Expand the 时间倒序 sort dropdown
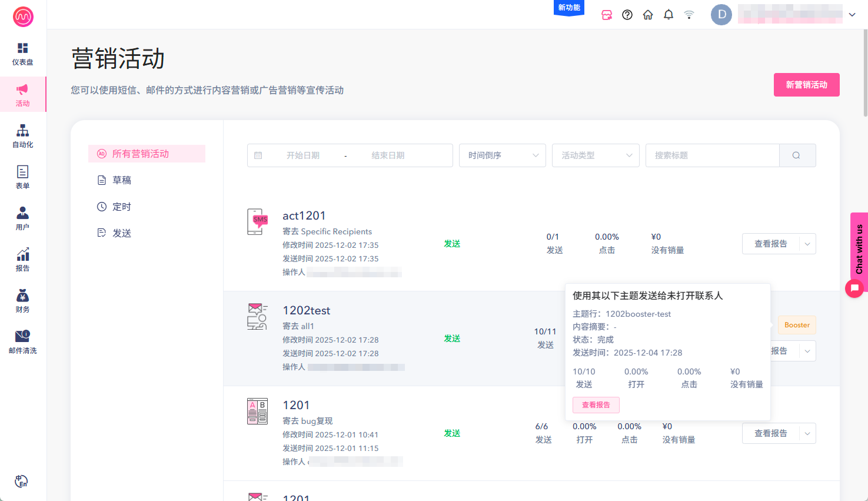 pos(502,155)
